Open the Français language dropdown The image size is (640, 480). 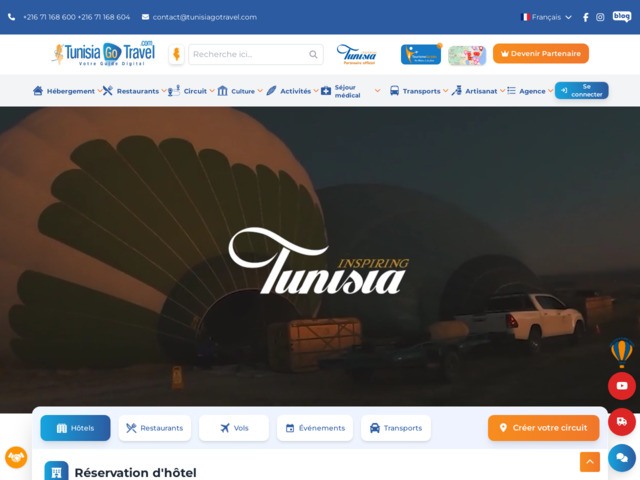[x=546, y=17]
